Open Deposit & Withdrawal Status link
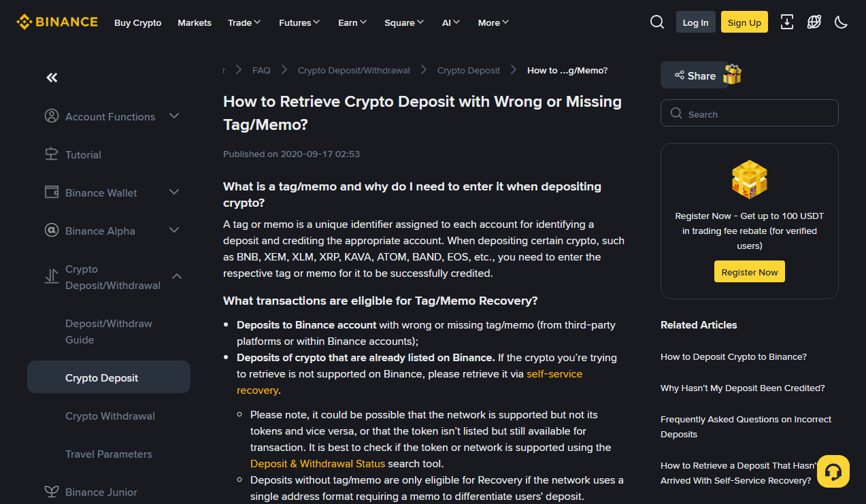 tap(318, 463)
